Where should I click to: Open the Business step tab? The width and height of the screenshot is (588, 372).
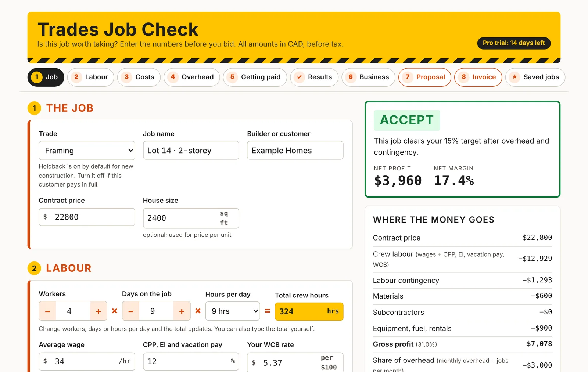pos(368,77)
